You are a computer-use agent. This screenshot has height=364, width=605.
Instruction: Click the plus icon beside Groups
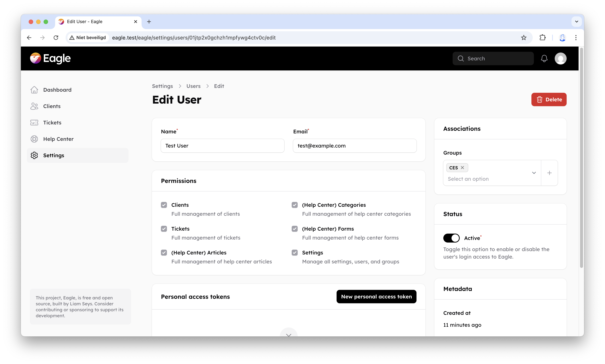tap(549, 173)
